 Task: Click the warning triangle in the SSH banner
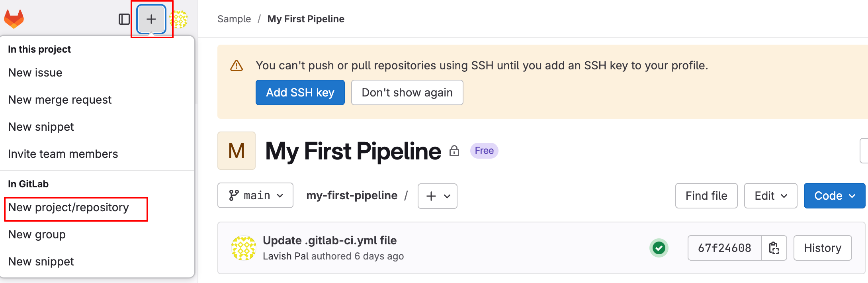coord(236,65)
